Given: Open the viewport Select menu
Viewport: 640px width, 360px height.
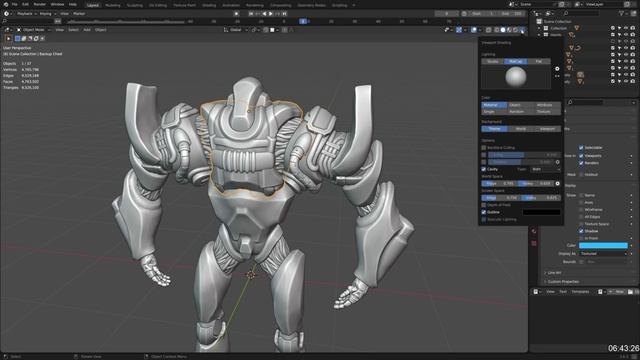Looking at the screenshot, I should (x=73, y=30).
